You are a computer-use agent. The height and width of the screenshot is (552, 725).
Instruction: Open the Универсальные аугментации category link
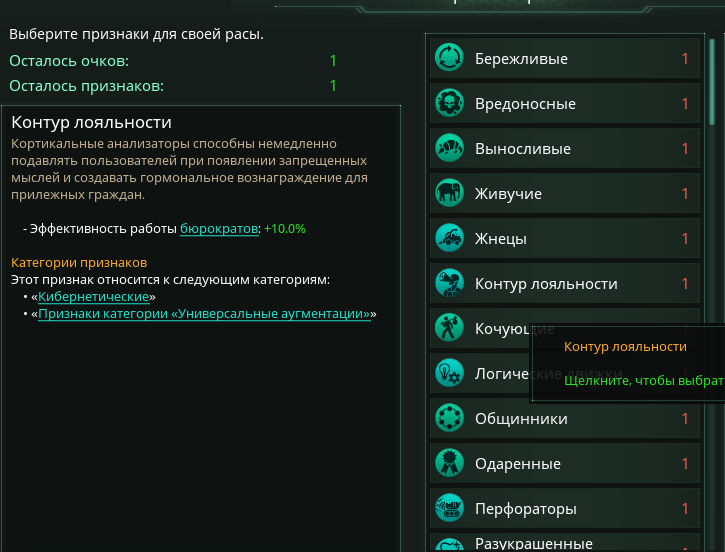pyautogui.click(x=204, y=314)
